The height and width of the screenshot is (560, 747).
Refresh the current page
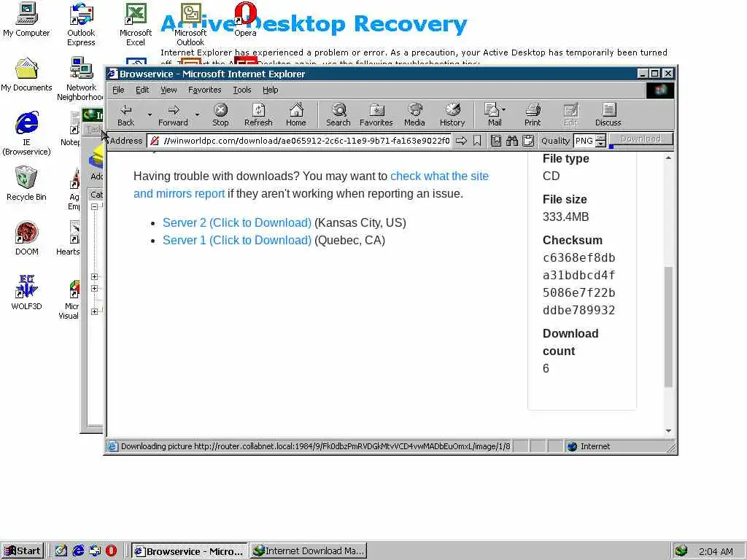(258, 114)
